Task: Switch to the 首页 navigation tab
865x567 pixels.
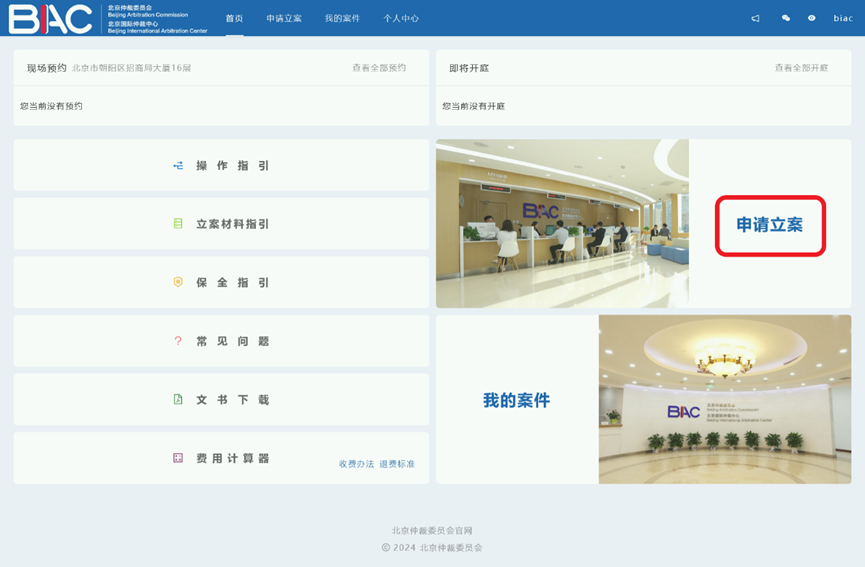Action: (234, 18)
